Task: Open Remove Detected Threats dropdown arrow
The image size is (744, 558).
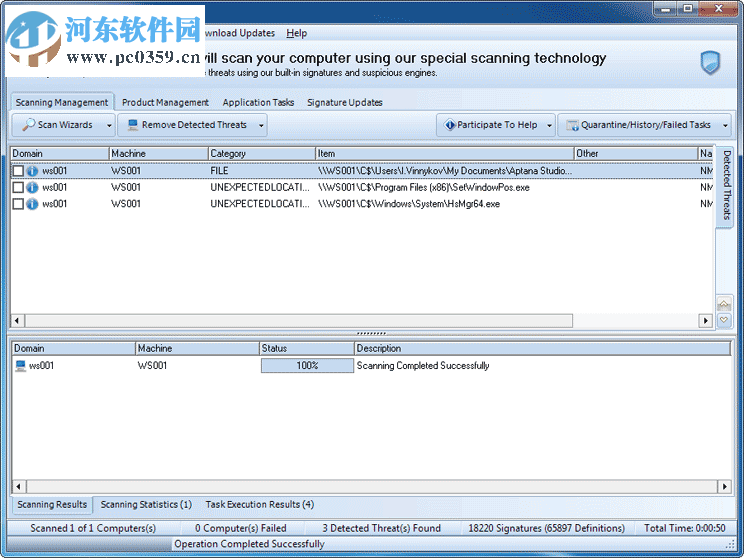Action: click(261, 126)
